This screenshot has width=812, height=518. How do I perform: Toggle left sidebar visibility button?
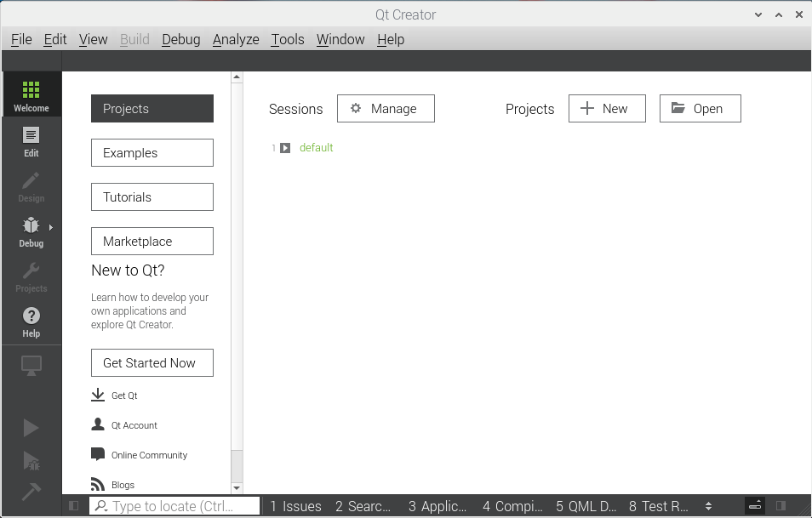coord(74,506)
